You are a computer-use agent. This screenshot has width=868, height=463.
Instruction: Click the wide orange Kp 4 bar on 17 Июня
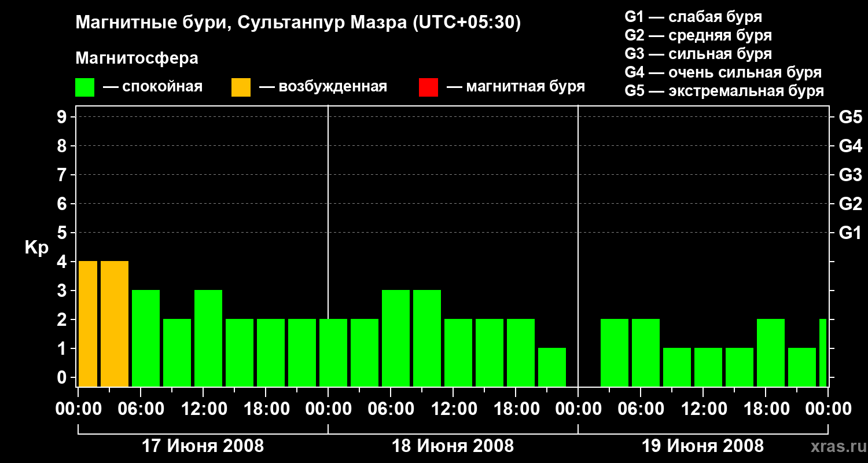pyautogui.click(x=115, y=324)
